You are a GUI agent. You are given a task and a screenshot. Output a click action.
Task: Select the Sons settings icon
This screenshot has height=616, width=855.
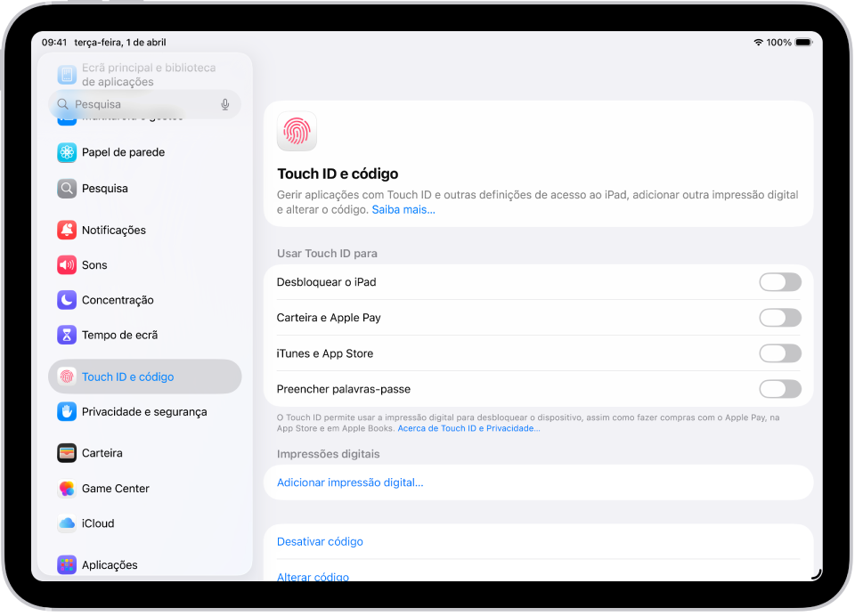point(66,264)
